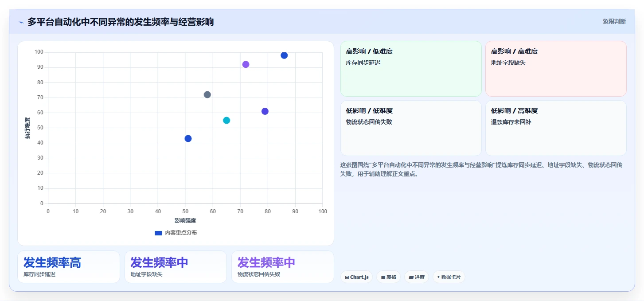Click the 发生频率中 地址字段缺失 stat card
The height and width of the screenshot is (301, 644).
[x=176, y=267]
